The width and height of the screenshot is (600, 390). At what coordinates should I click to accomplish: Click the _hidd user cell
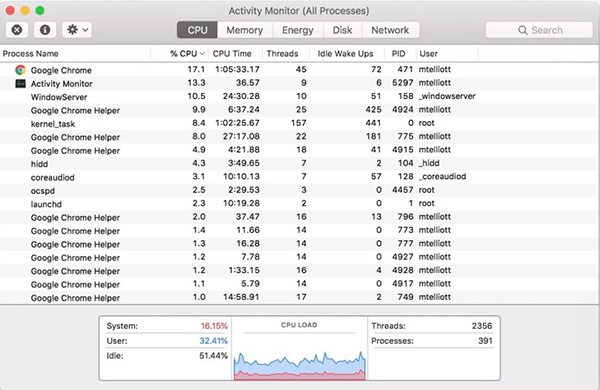click(429, 163)
